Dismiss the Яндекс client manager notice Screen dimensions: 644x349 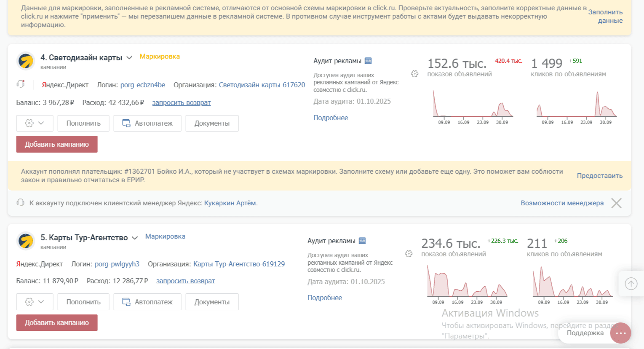point(616,203)
